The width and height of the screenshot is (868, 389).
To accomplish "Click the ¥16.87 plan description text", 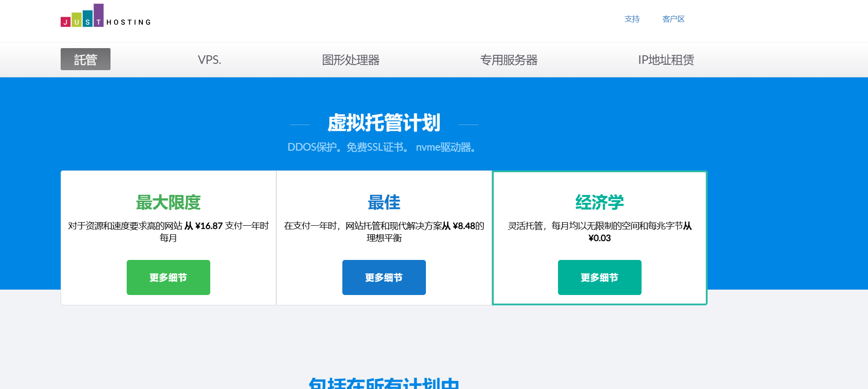I will tap(168, 231).
